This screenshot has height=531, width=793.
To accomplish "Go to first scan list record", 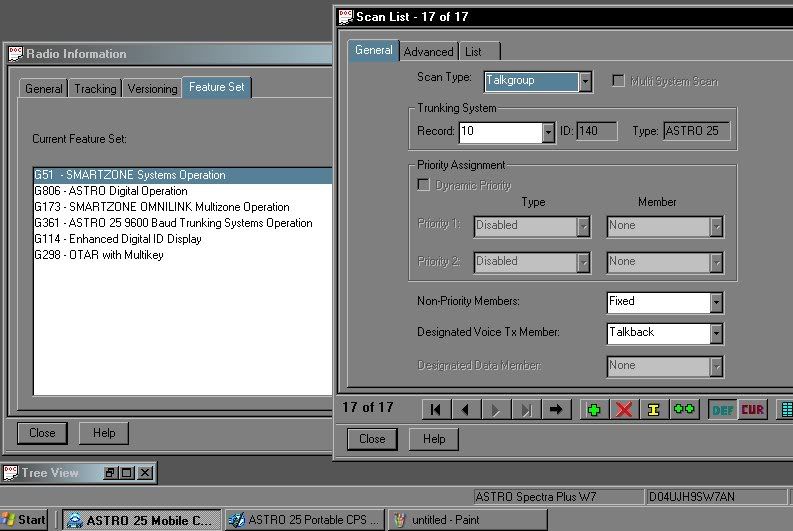I will coord(435,410).
